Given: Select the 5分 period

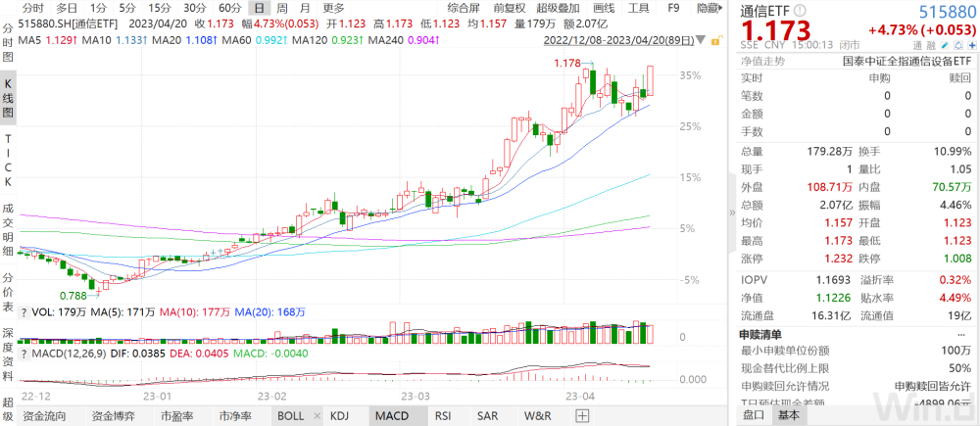Looking at the screenshot, I should point(127,8).
